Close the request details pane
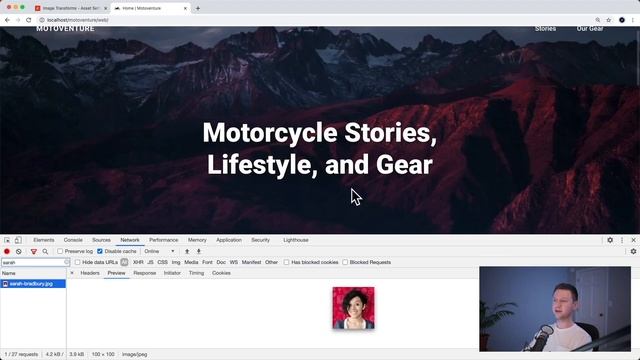640x360 pixels. pyautogui.click(x=72, y=273)
